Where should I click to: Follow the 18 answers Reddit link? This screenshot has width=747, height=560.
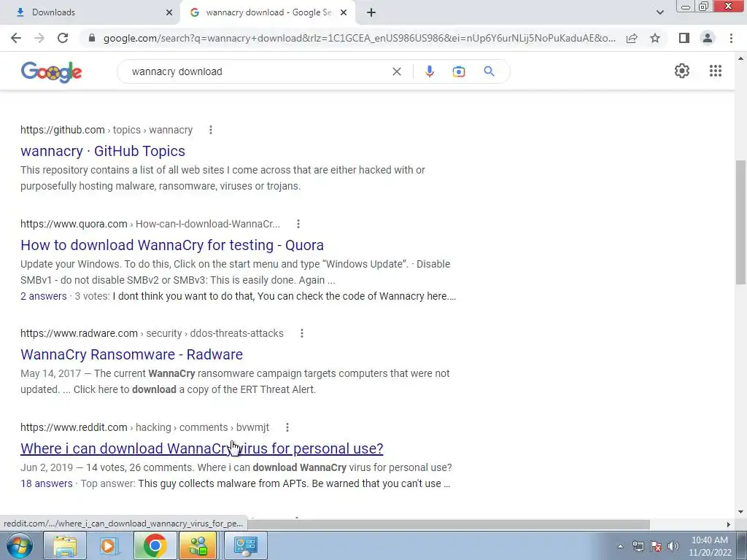coord(46,484)
